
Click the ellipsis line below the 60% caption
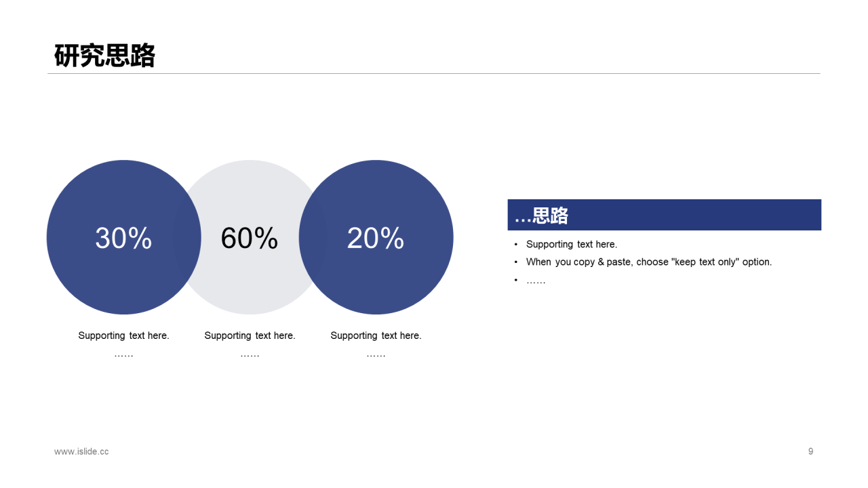pos(250,354)
